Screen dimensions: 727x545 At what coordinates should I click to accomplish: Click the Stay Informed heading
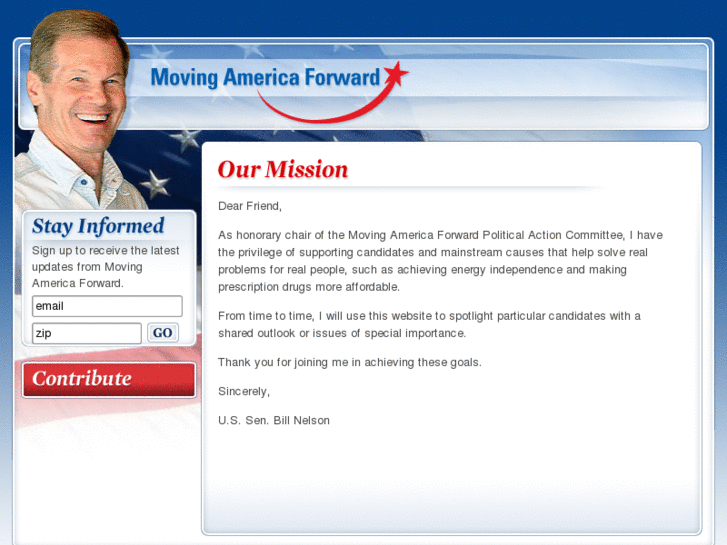[x=98, y=226]
